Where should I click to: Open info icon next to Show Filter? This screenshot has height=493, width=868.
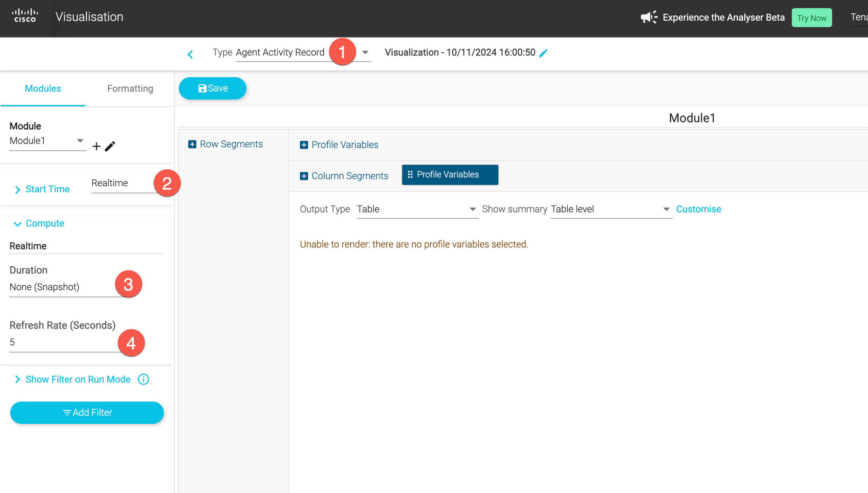(x=144, y=379)
